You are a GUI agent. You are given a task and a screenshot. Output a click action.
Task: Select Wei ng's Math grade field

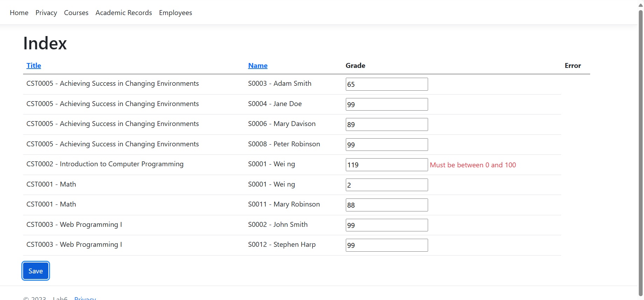pos(386,185)
